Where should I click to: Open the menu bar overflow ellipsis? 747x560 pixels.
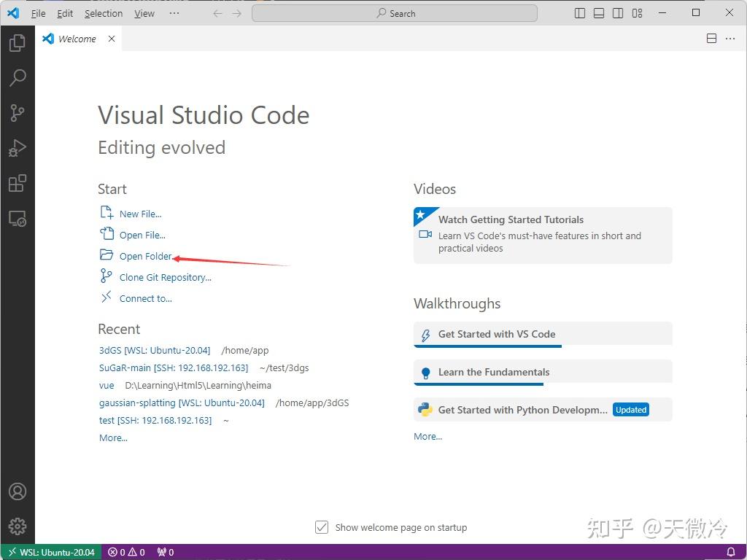click(x=174, y=13)
